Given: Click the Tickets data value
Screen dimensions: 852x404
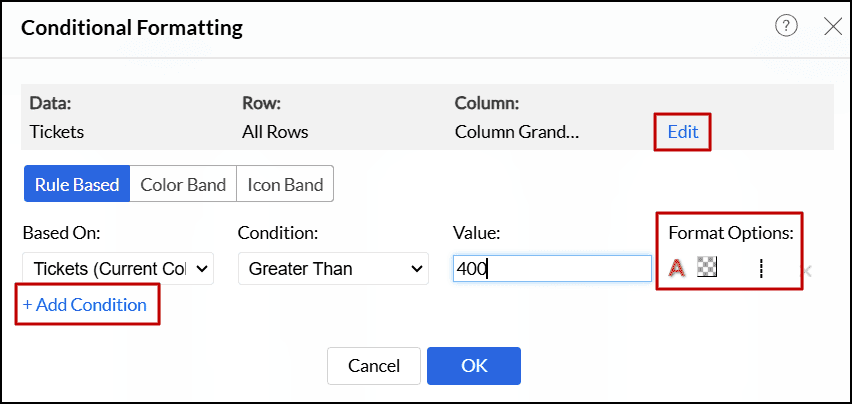Looking at the screenshot, I should coord(57,132).
